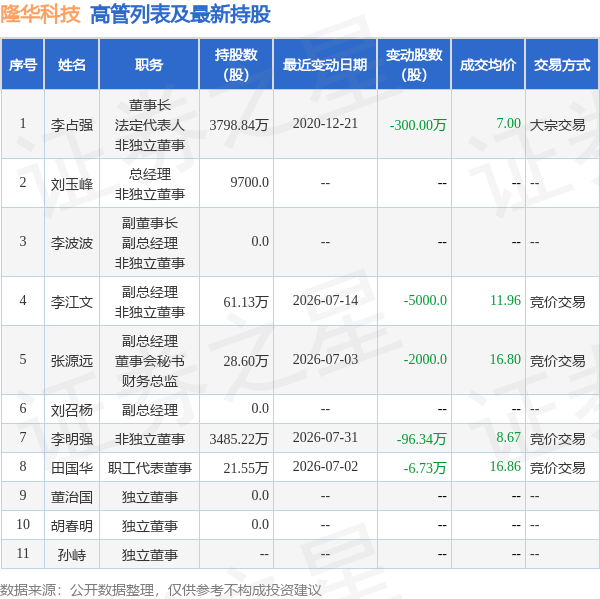Click 副董事长 in 李波波's positions
This screenshot has width=600, height=599.
pos(150,223)
